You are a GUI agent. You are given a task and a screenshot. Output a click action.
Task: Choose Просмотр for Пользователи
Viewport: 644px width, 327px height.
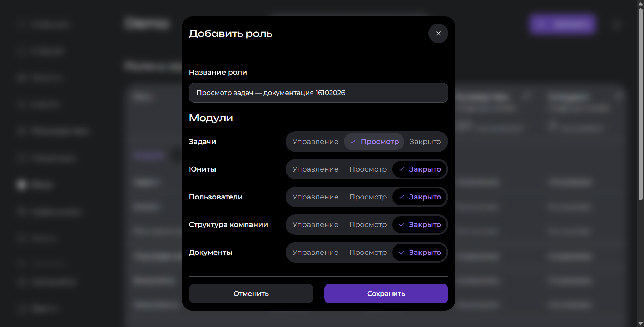(x=368, y=197)
